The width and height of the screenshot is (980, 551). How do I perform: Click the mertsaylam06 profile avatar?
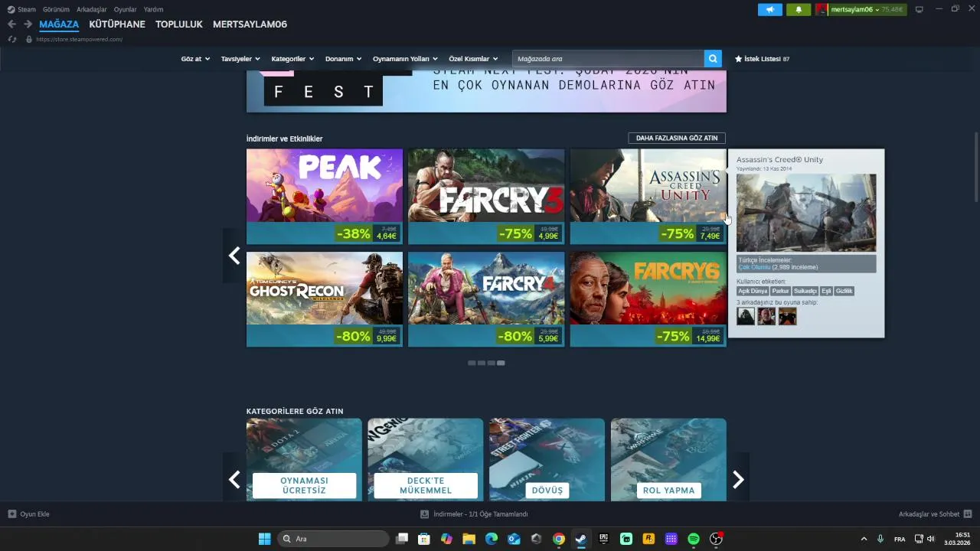click(822, 9)
